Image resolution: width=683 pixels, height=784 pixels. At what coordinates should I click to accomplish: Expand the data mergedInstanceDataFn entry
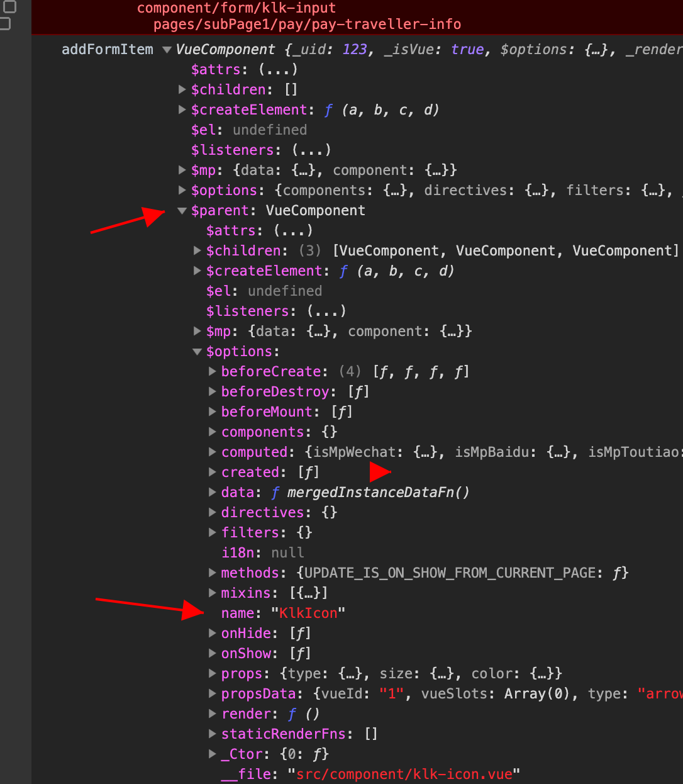(213, 493)
